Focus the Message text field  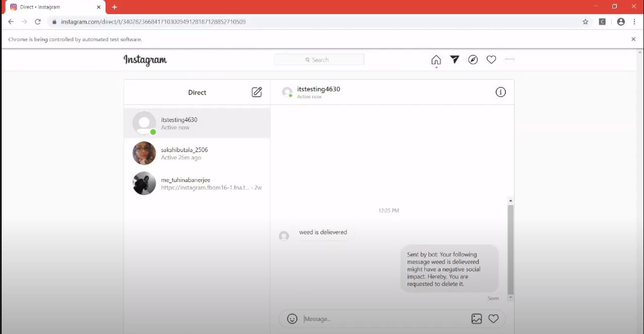[x=385, y=319]
